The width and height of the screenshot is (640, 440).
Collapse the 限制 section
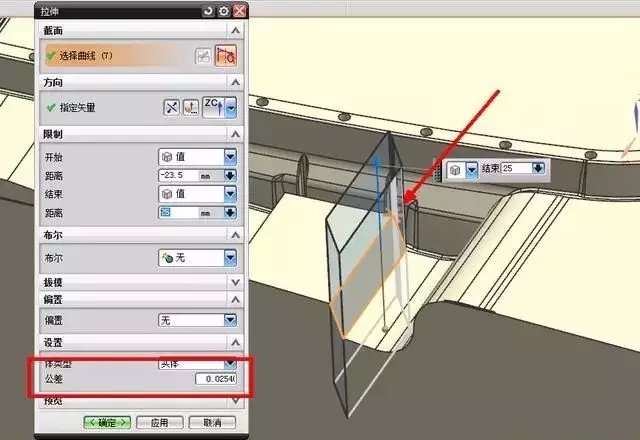click(235, 134)
